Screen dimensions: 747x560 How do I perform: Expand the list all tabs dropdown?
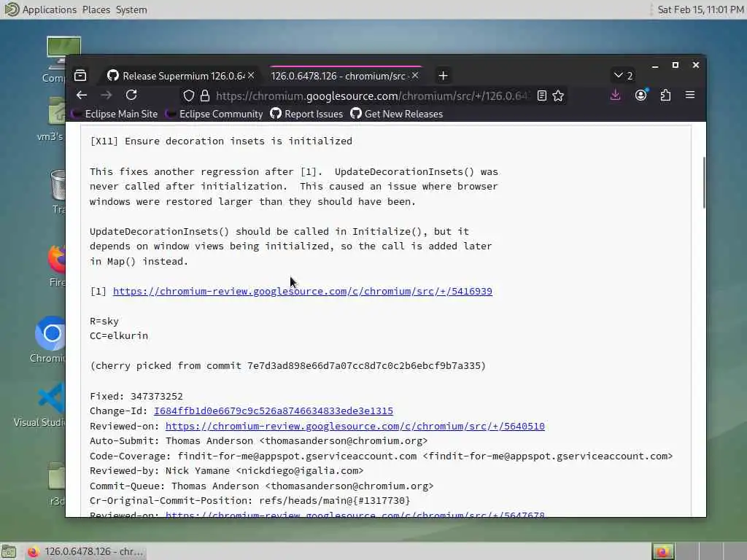tap(623, 76)
